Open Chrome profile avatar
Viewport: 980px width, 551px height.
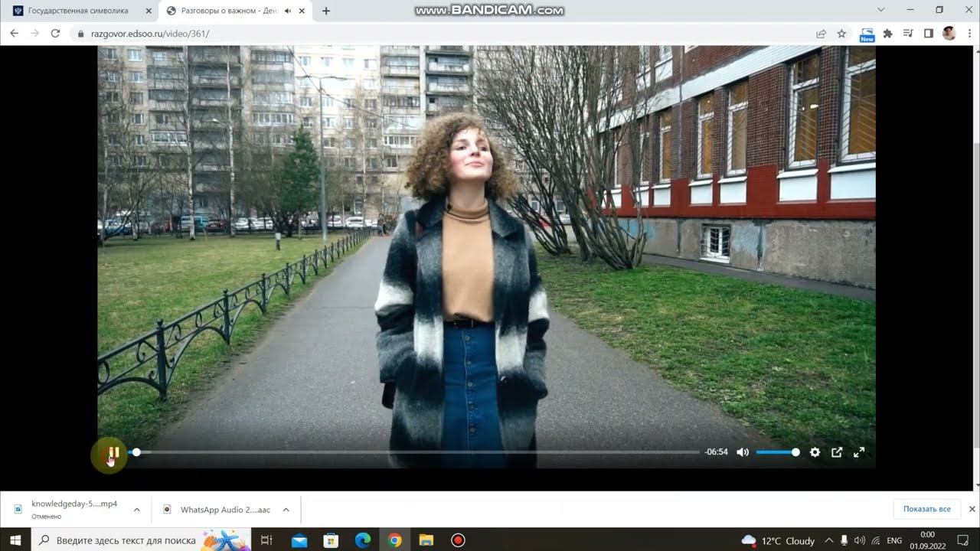point(949,33)
